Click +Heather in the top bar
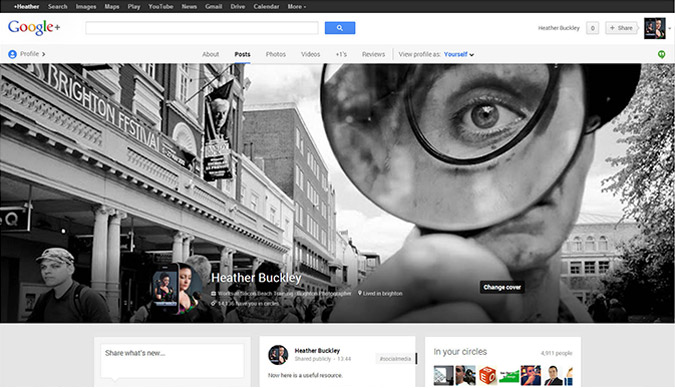This screenshot has width=675, height=388. point(26,6)
